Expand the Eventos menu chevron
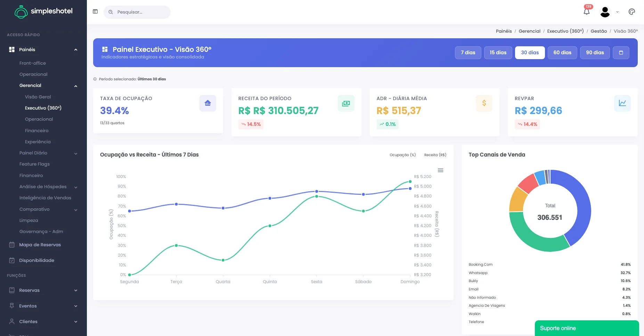This screenshot has height=336, width=644. (76, 306)
